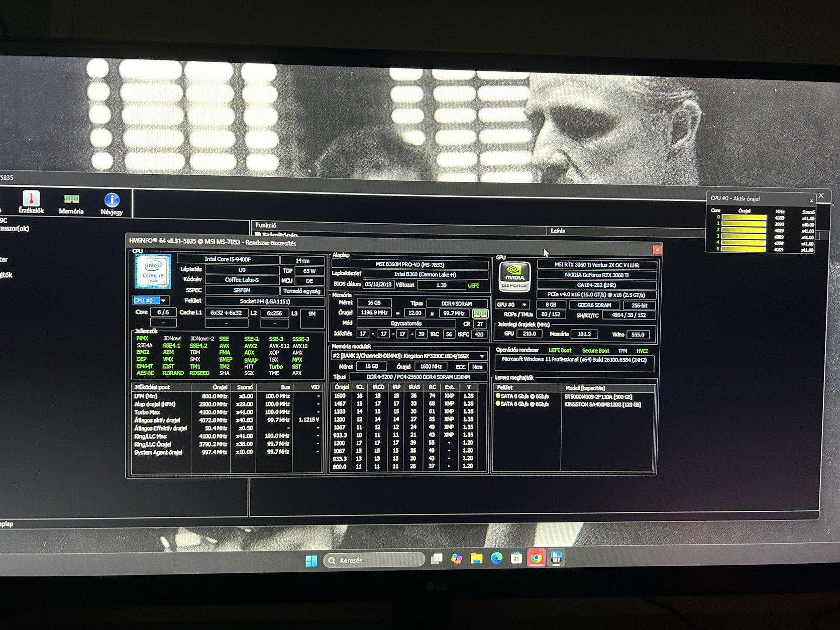
Task: Click the Core 0 clock bar
Action: click(744, 218)
